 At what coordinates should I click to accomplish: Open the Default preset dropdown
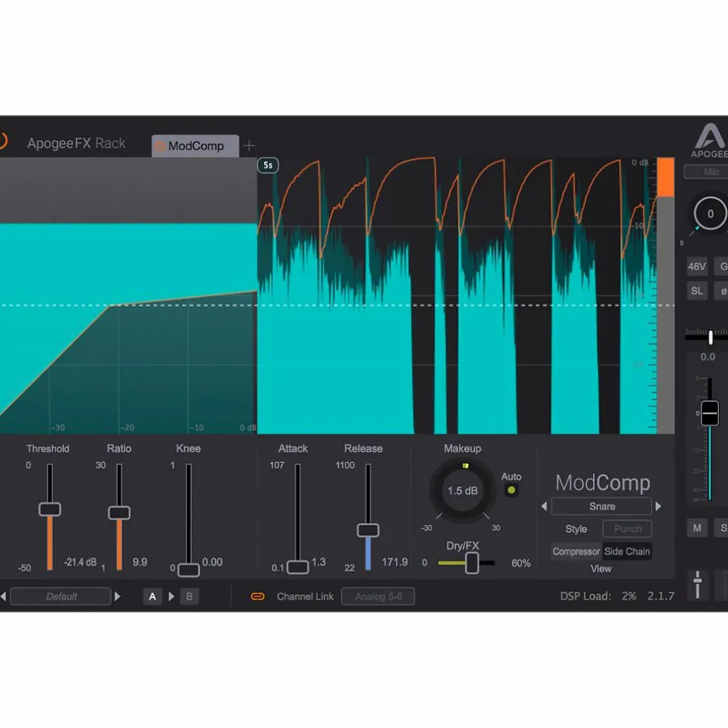[61, 596]
